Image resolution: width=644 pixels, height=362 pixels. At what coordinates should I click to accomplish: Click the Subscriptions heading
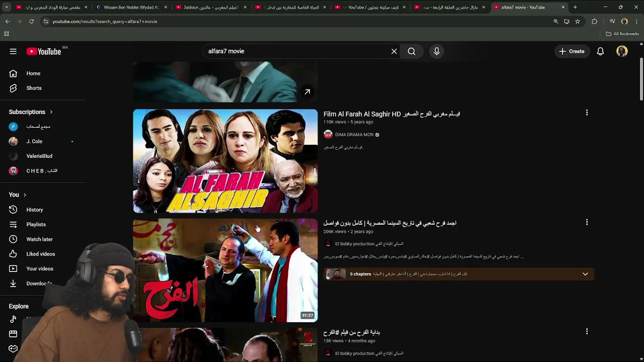27,112
